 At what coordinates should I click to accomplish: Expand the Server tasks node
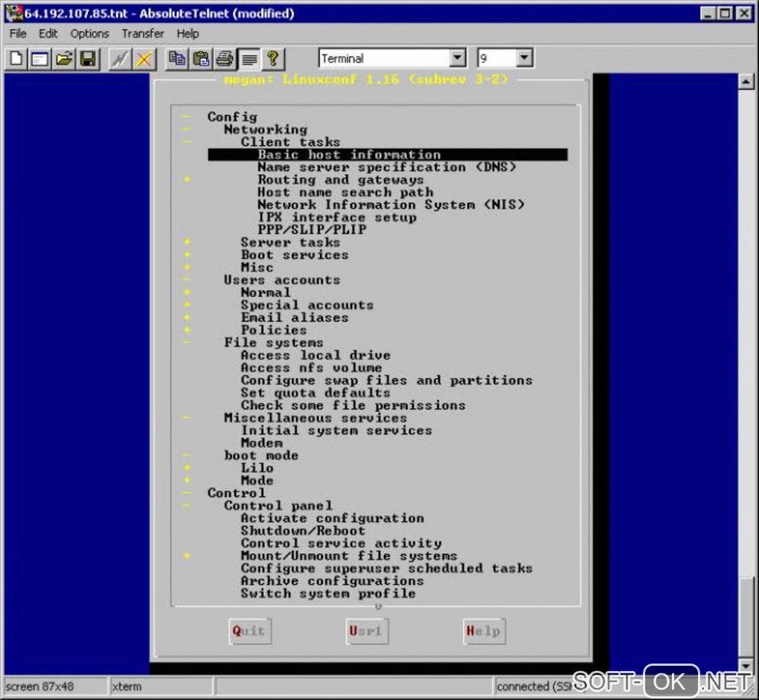[187, 242]
